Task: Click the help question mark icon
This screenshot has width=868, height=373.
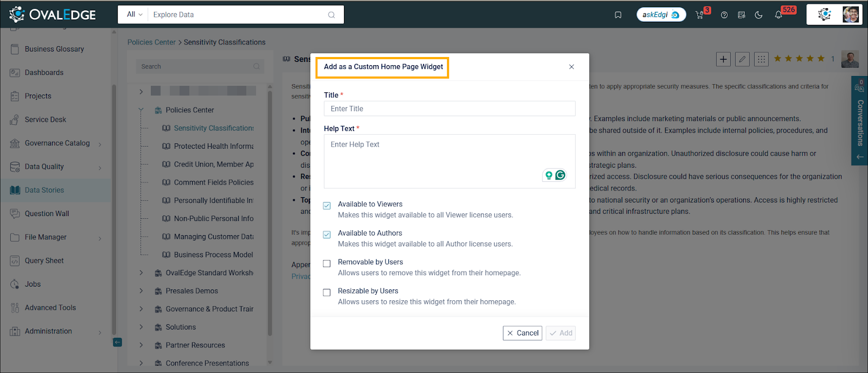Action: (724, 15)
